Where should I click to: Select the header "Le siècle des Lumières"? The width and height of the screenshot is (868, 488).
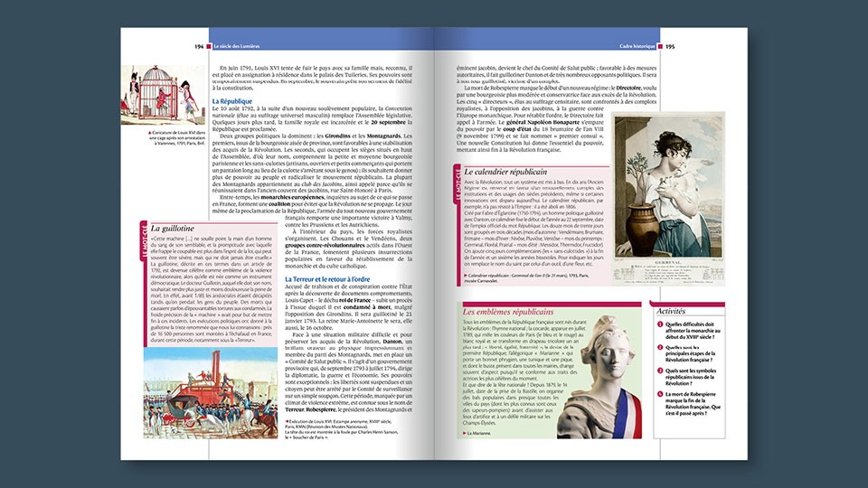click(x=236, y=46)
